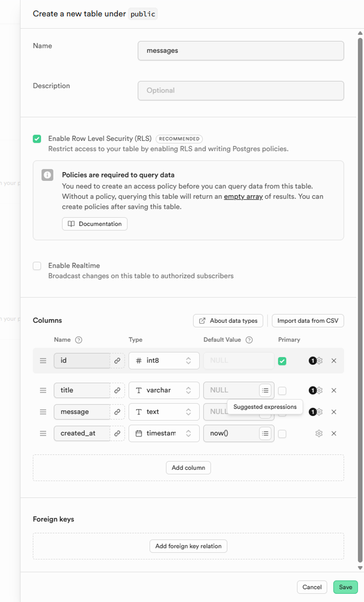Mark the title column as primary

(x=282, y=391)
